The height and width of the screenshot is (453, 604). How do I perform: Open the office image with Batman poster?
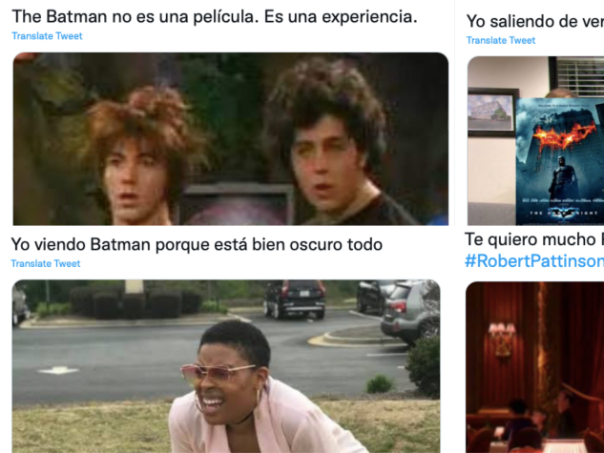(x=536, y=141)
